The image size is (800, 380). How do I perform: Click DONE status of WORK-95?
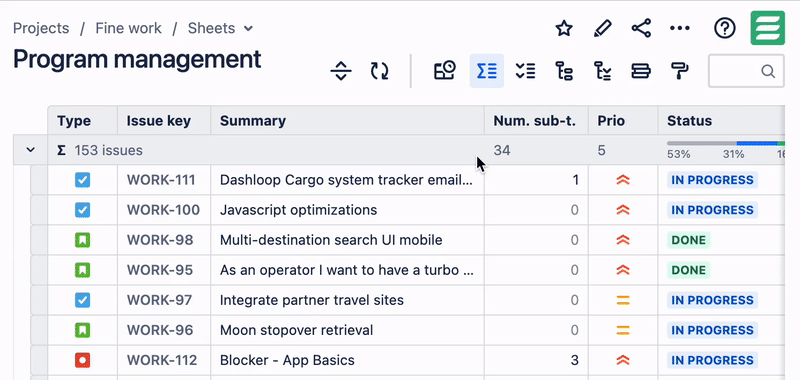click(x=689, y=270)
